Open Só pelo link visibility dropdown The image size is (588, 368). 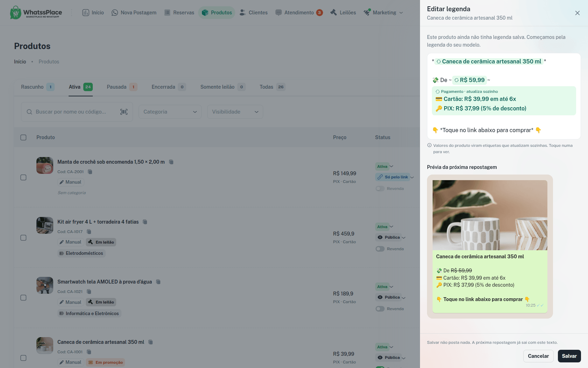pos(395,177)
